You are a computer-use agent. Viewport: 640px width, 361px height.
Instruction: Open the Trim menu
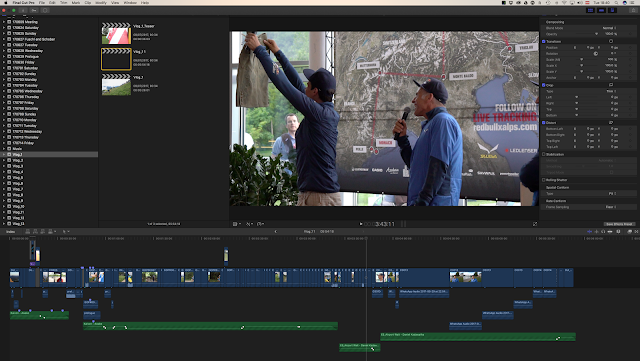[64, 2]
